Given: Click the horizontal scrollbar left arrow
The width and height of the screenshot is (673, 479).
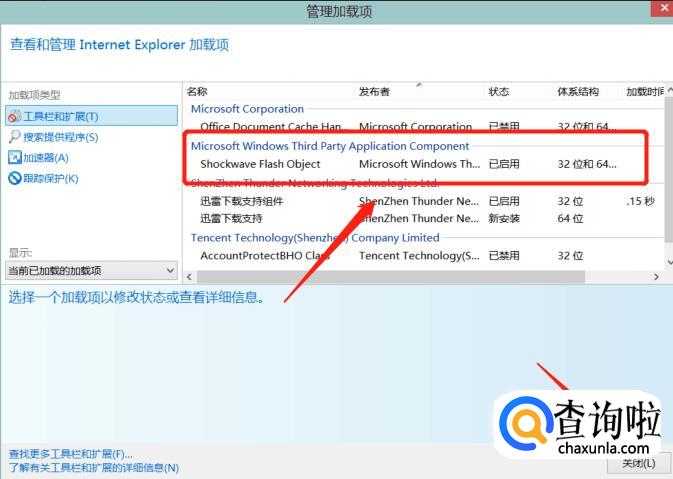Looking at the screenshot, I should click(189, 277).
